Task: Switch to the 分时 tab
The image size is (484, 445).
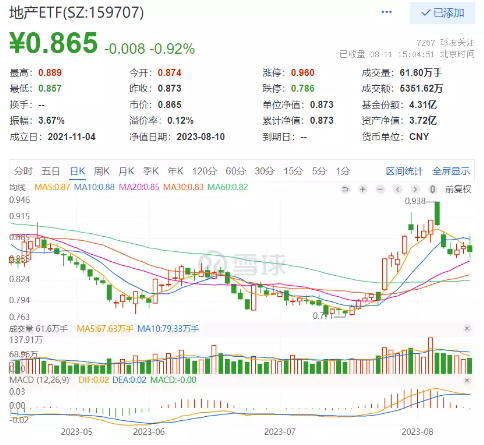Action: [x=23, y=171]
